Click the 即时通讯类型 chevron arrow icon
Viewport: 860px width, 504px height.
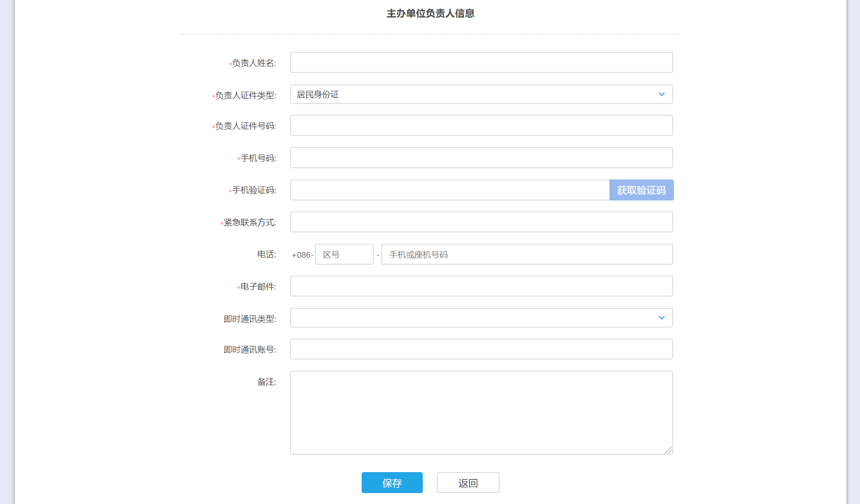661,318
